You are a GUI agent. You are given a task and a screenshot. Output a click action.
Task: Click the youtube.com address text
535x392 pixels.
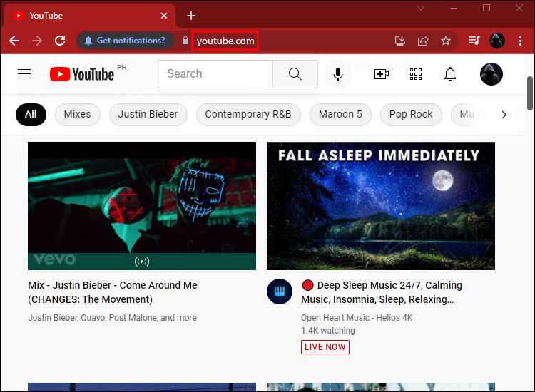pos(225,41)
